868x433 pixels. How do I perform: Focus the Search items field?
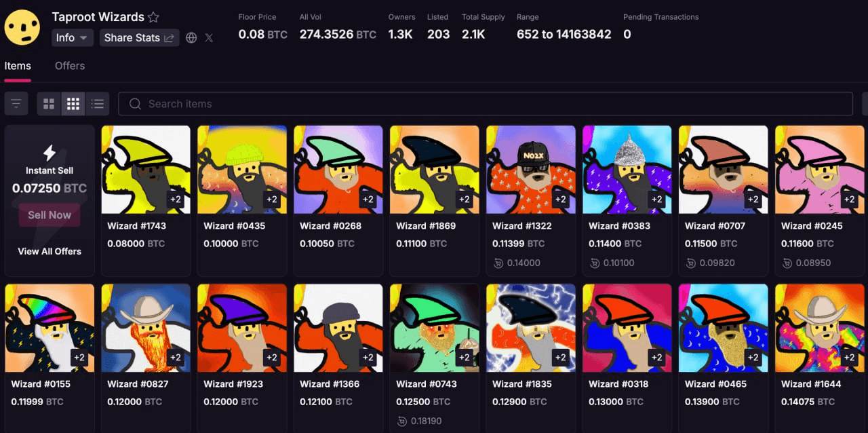[x=486, y=104]
